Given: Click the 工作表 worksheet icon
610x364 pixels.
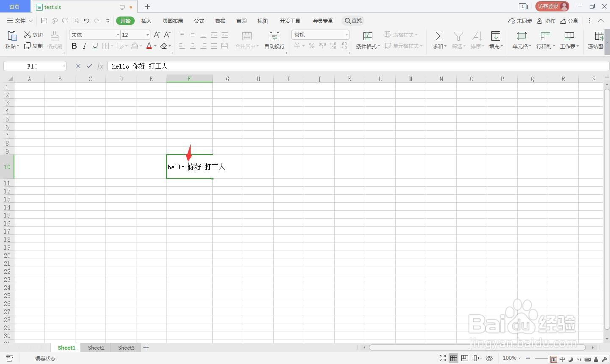Looking at the screenshot, I should [x=569, y=36].
